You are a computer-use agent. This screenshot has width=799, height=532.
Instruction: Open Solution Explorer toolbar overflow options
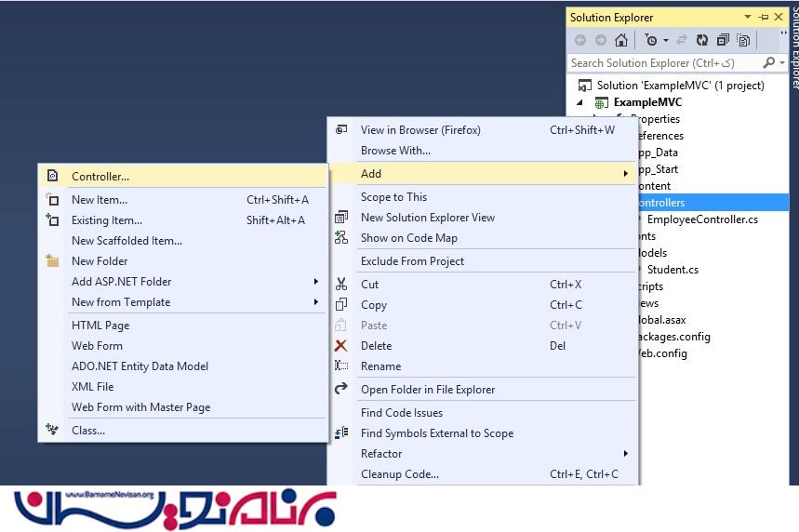point(784,33)
